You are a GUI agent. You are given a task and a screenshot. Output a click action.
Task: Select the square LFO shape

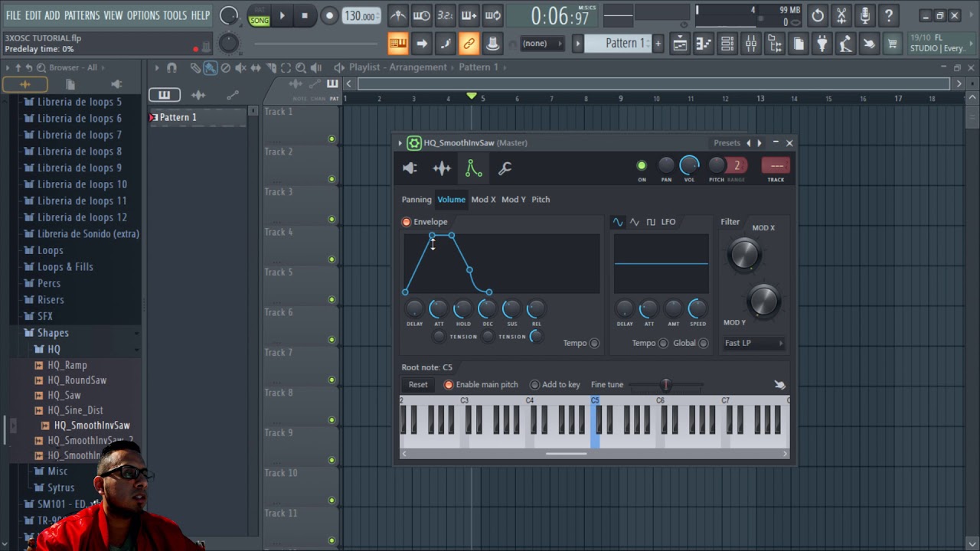click(x=651, y=222)
